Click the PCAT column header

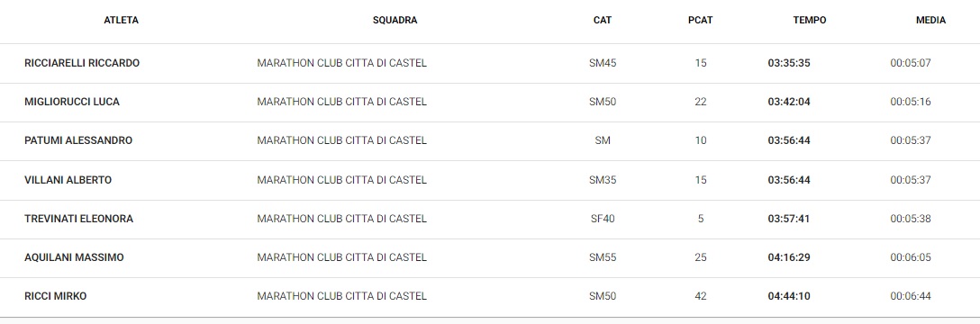[x=700, y=20]
